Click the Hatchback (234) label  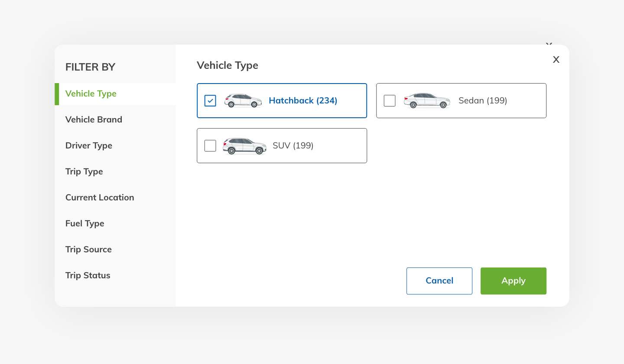[303, 100]
